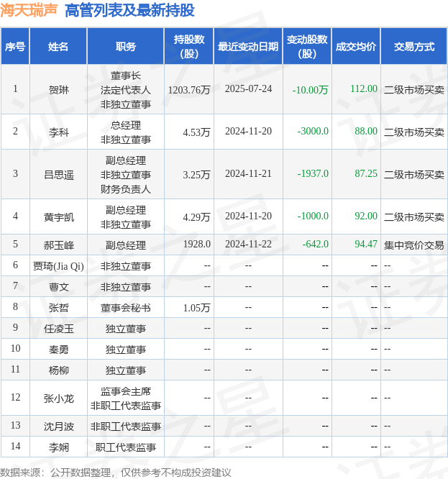
Task: Click the 职工代表监事 cell for 李娴
Action: coord(126,447)
